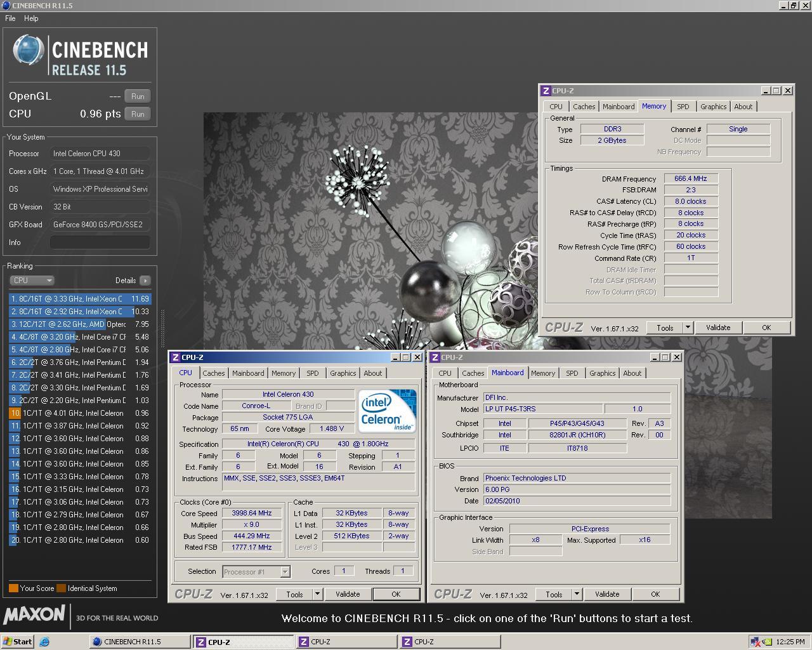
Task: Click OK in CPU-Z CPU window
Action: pos(396,595)
